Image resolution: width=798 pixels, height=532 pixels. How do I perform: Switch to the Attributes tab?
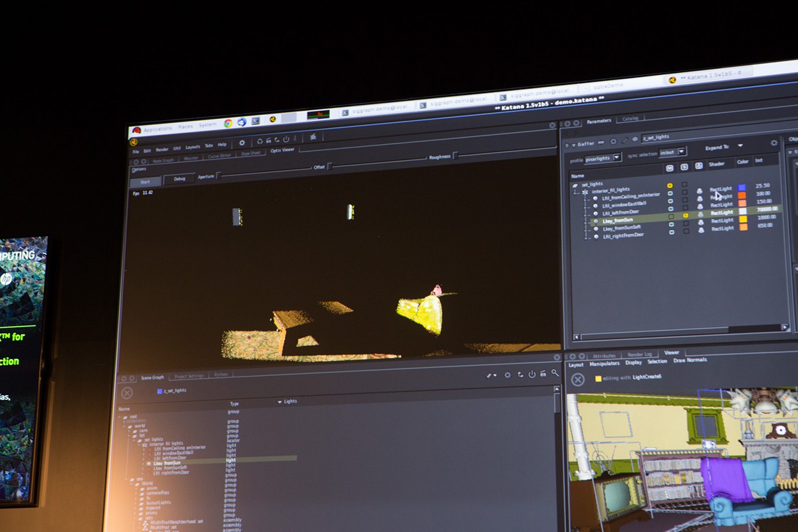coord(604,356)
